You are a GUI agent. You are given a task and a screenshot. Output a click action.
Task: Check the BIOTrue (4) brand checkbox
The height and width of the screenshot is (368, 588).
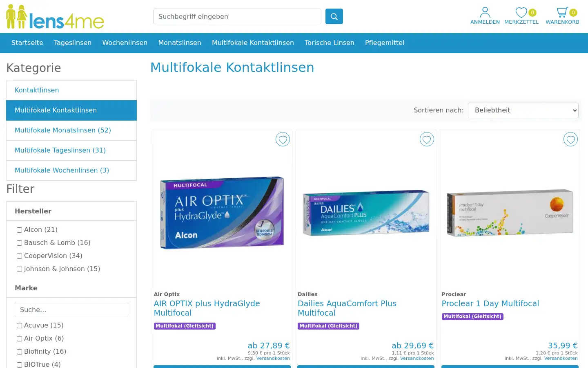click(x=19, y=365)
